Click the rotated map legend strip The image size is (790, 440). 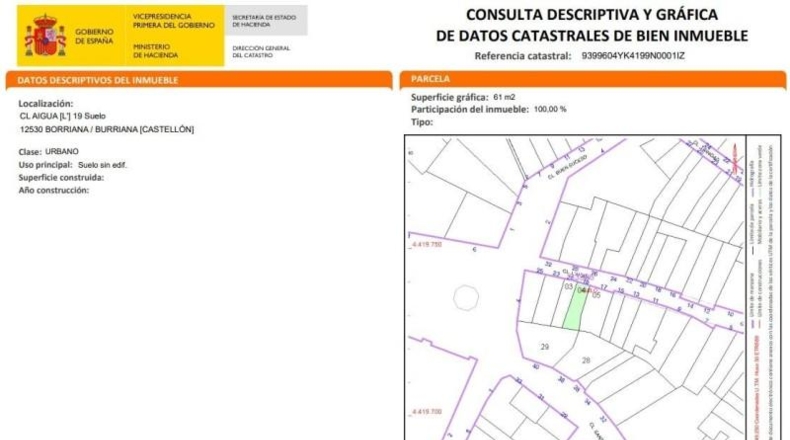click(763, 287)
